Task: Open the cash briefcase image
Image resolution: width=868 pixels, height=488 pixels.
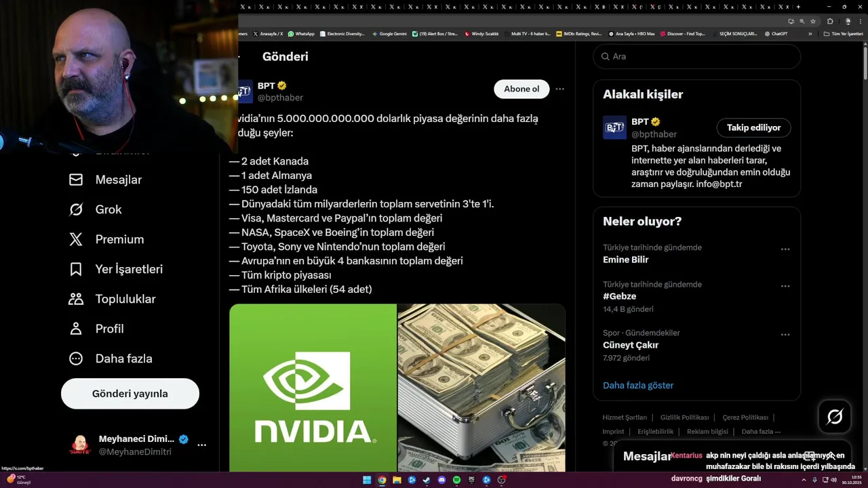Action: pos(481,388)
